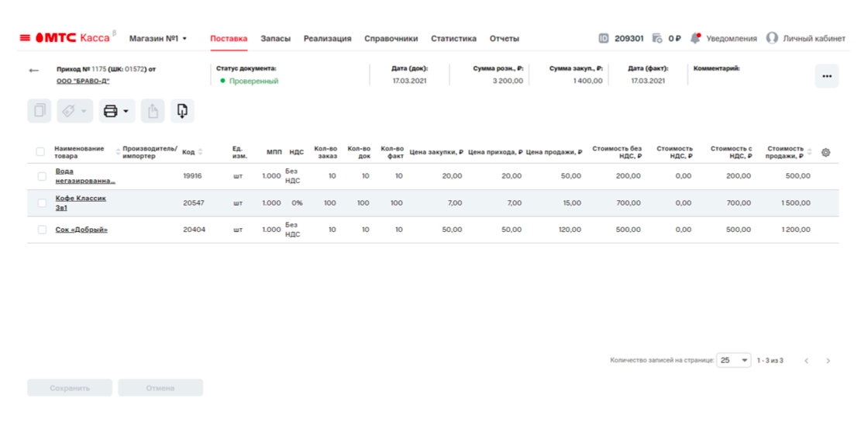Click the MTS Kassa logo
This screenshot has width=868, height=436.
73,38
